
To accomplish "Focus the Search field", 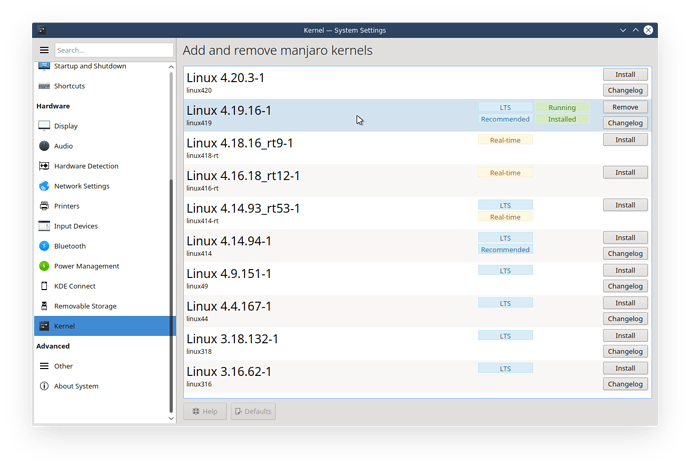I will (114, 50).
